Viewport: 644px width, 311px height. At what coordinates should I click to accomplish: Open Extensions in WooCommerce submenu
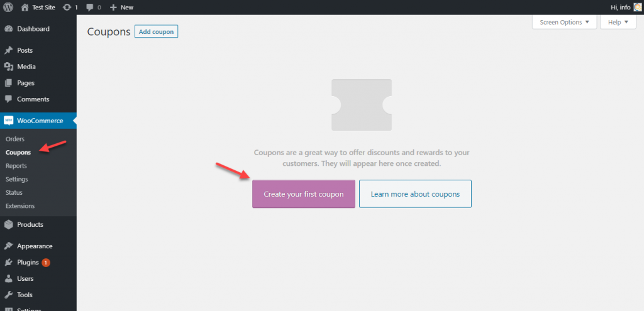click(20, 206)
